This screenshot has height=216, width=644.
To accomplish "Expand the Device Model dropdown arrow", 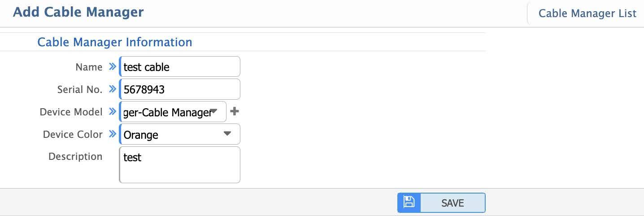I will tap(214, 111).
